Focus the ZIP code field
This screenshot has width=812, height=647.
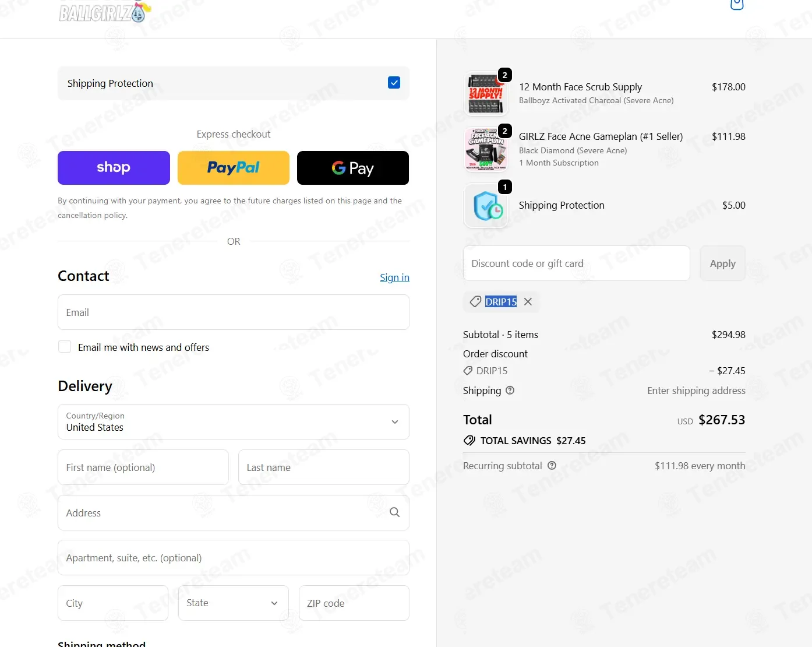(x=354, y=603)
